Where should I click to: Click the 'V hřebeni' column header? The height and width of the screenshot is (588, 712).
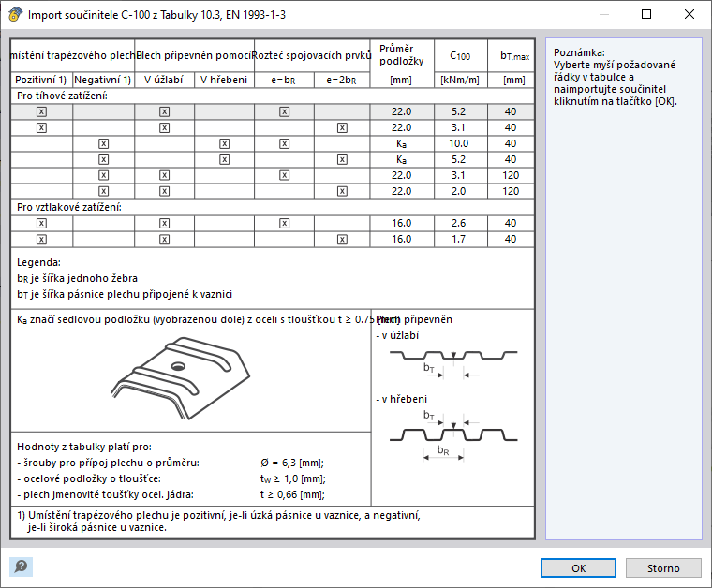[224, 80]
